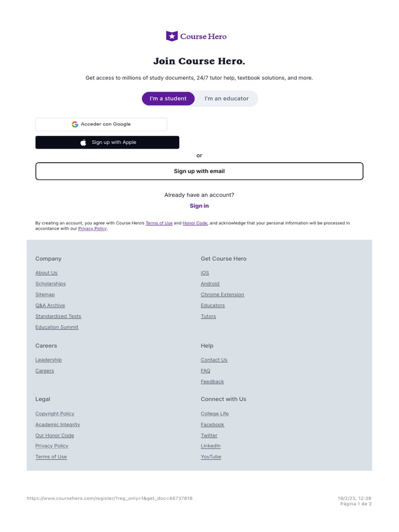Screen dimensions: 399x532
Task: Go to the Chrome Extension link
Action: 222,295
